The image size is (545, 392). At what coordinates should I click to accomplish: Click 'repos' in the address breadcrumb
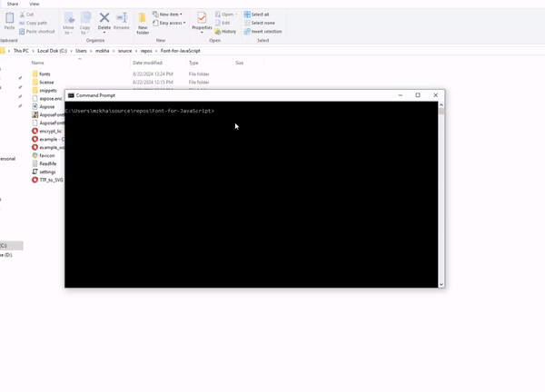(x=148, y=51)
